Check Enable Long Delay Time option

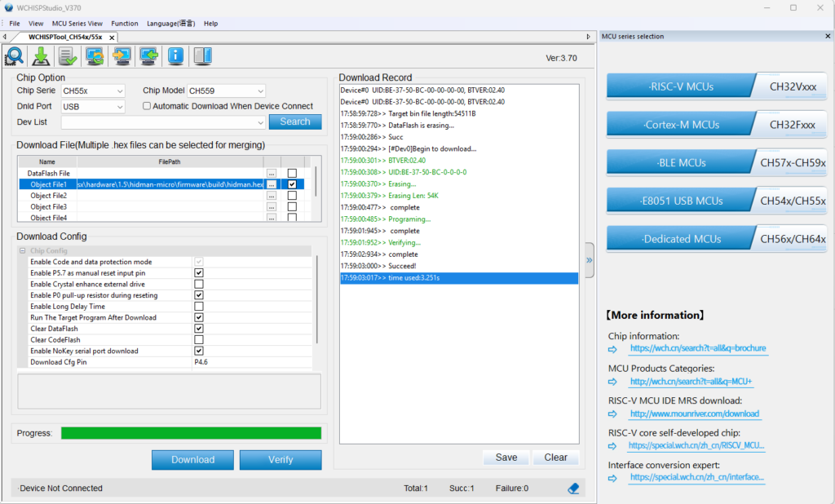point(199,307)
